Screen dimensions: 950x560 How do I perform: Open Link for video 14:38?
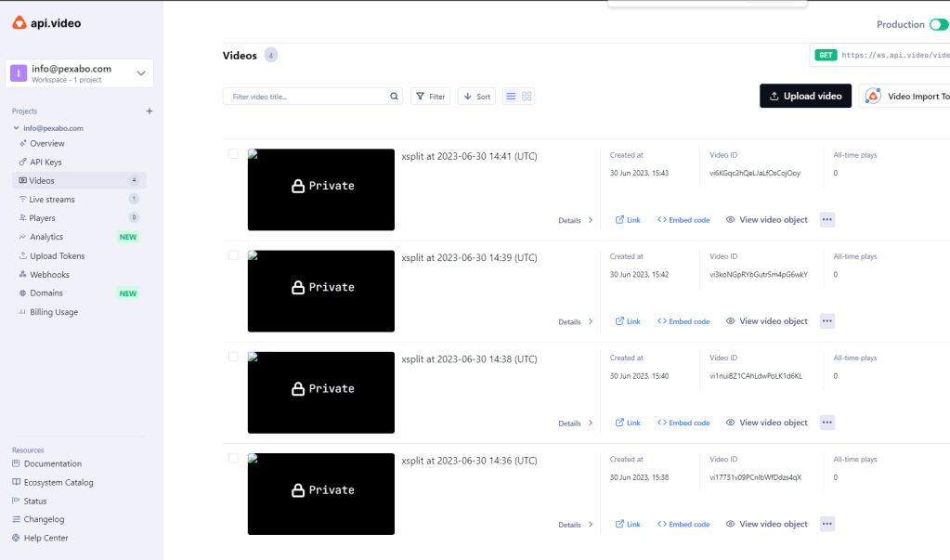[x=628, y=423]
